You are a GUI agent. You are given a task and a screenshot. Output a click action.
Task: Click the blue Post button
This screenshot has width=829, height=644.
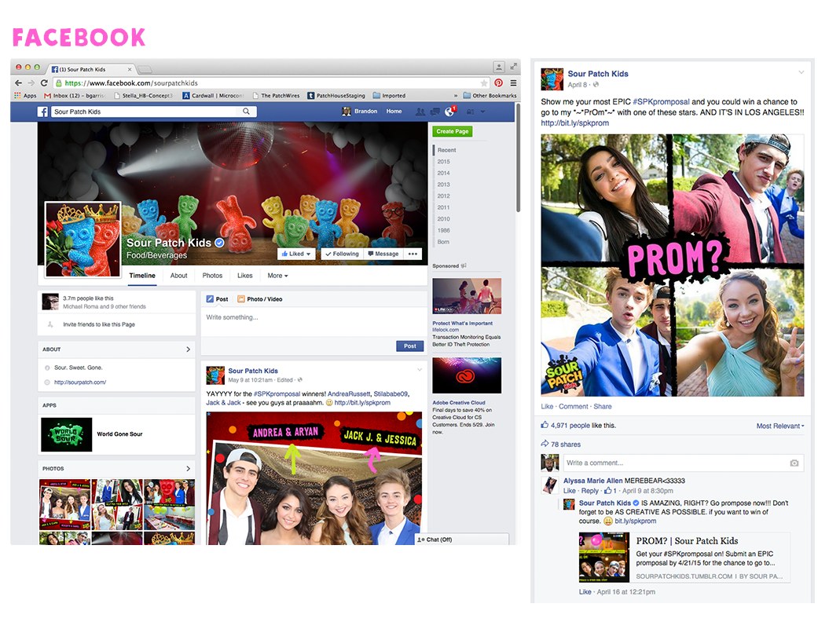click(409, 346)
